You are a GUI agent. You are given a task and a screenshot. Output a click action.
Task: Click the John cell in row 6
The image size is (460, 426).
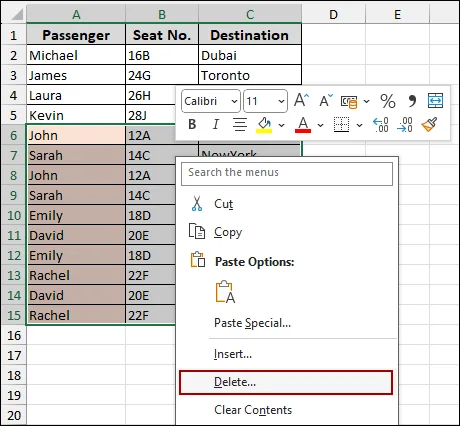(x=76, y=135)
